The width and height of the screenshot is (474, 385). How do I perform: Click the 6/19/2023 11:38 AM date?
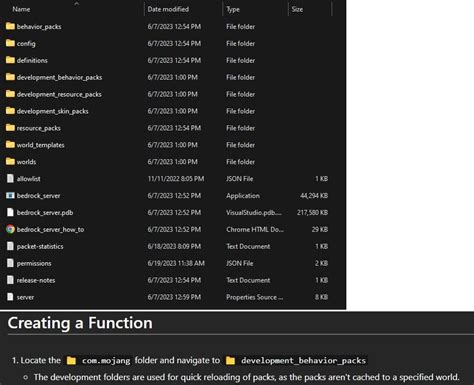[176, 263]
